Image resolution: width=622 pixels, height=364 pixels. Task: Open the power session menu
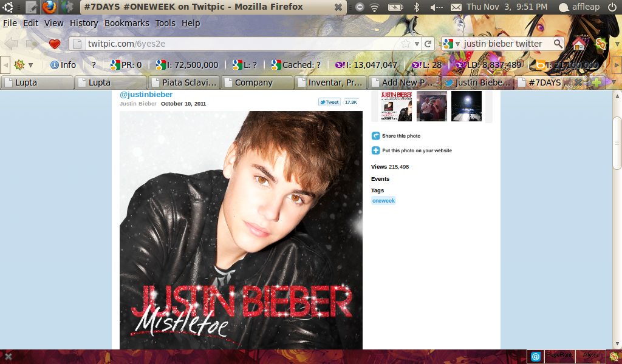coord(612,7)
